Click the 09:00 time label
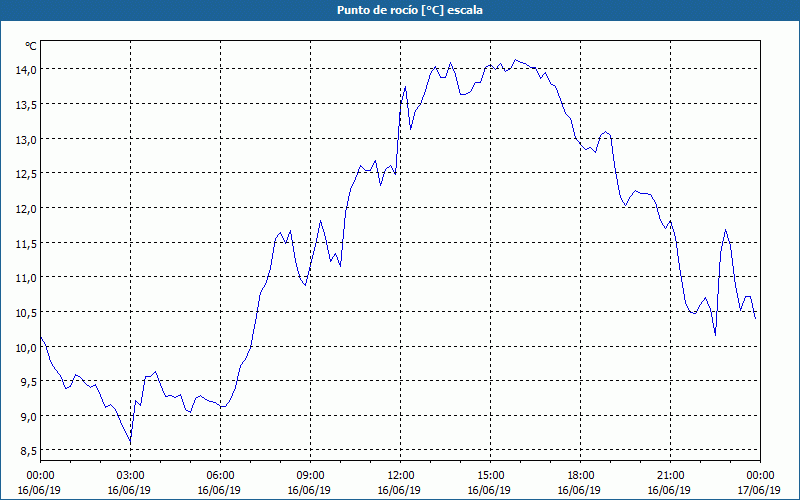The image size is (800, 500). [310, 476]
